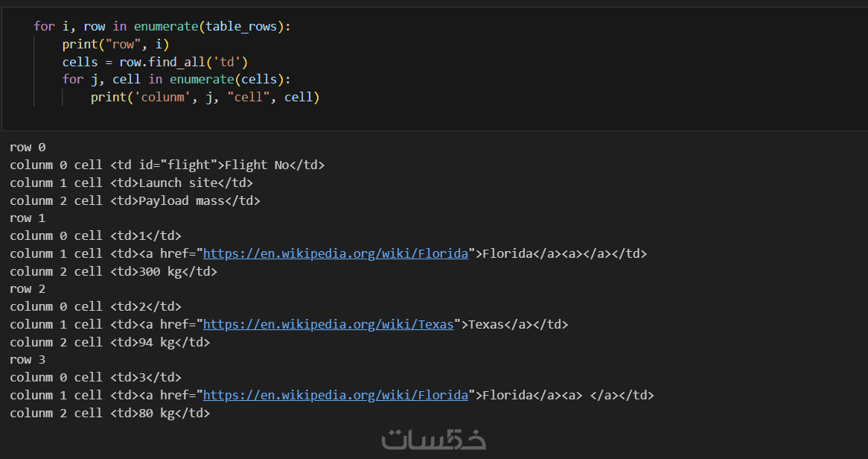
Task: Place cursor on the print("row", i) line
Action: 115,44
